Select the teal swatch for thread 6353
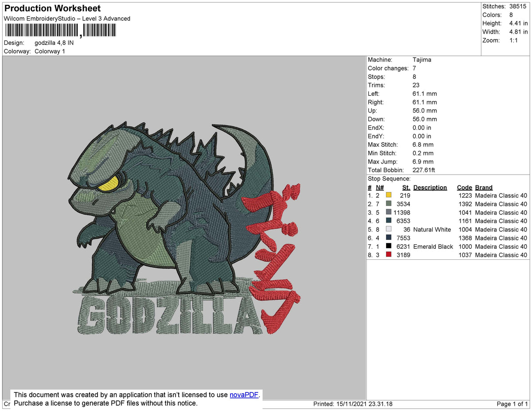This screenshot has width=532, height=411. point(389,221)
